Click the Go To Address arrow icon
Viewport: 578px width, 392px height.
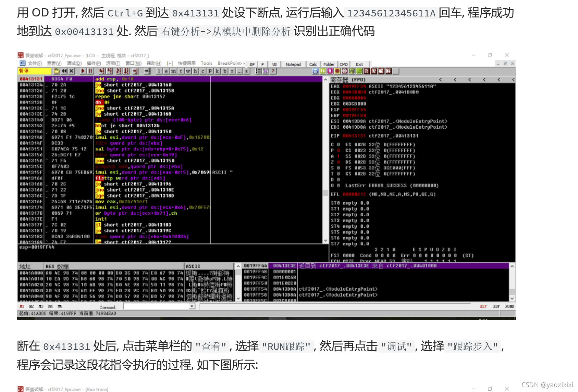point(147,71)
